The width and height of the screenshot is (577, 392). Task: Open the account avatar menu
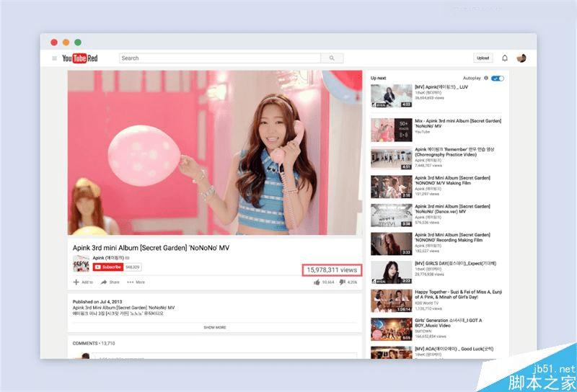coord(521,58)
